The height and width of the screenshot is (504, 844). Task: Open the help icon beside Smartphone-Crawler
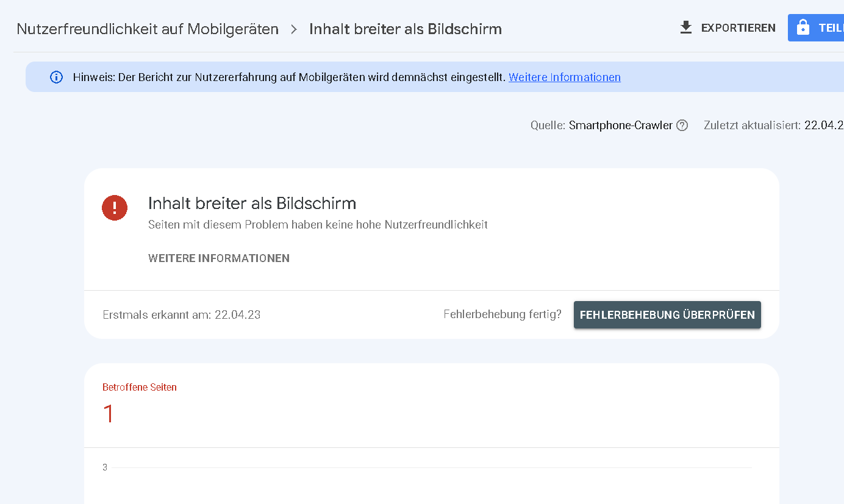(x=682, y=126)
